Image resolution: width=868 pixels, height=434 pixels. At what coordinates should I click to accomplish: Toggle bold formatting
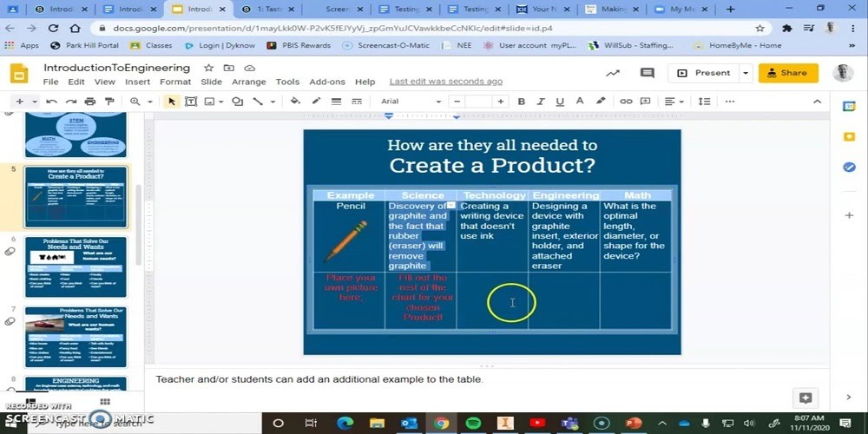(x=522, y=102)
